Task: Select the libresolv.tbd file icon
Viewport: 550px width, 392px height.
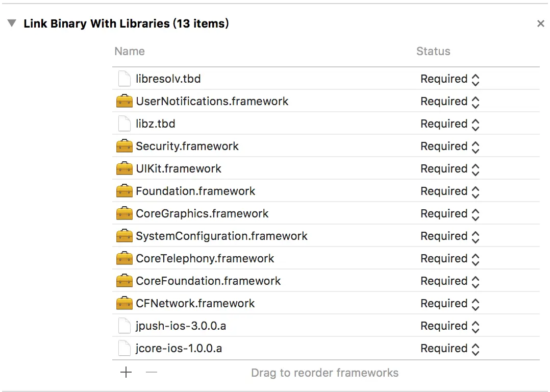Action: click(x=124, y=79)
